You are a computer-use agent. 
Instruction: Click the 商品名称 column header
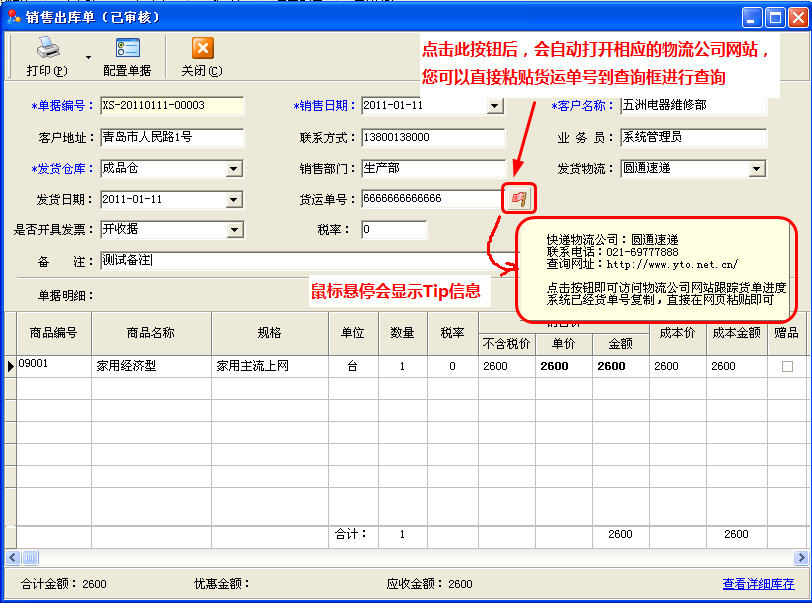coord(151,333)
